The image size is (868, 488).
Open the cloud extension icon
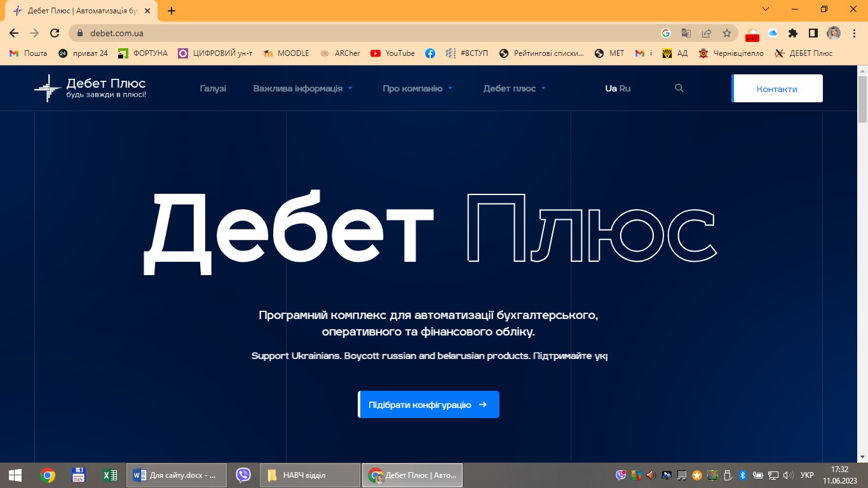point(773,33)
